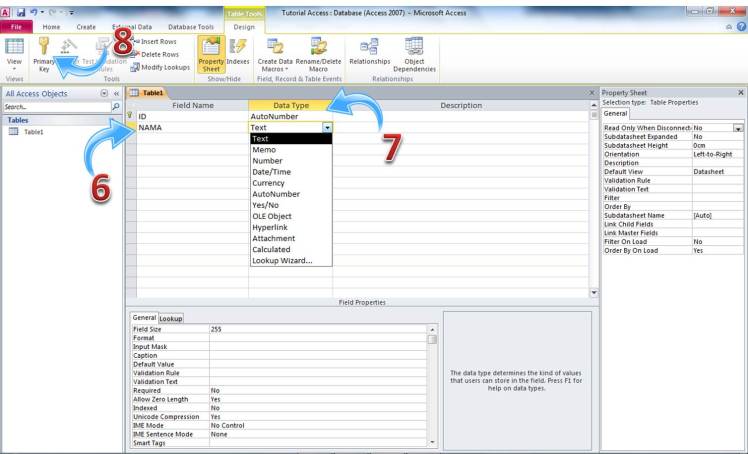Open the View dropdown in ribbon
The height and width of the screenshot is (454, 748).
click(x=14, y=65)
